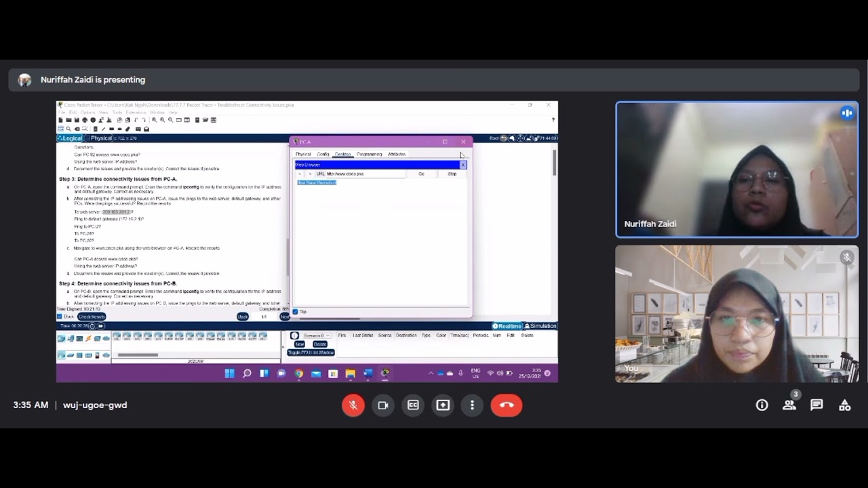Select the lightning connections category icon

88,338
